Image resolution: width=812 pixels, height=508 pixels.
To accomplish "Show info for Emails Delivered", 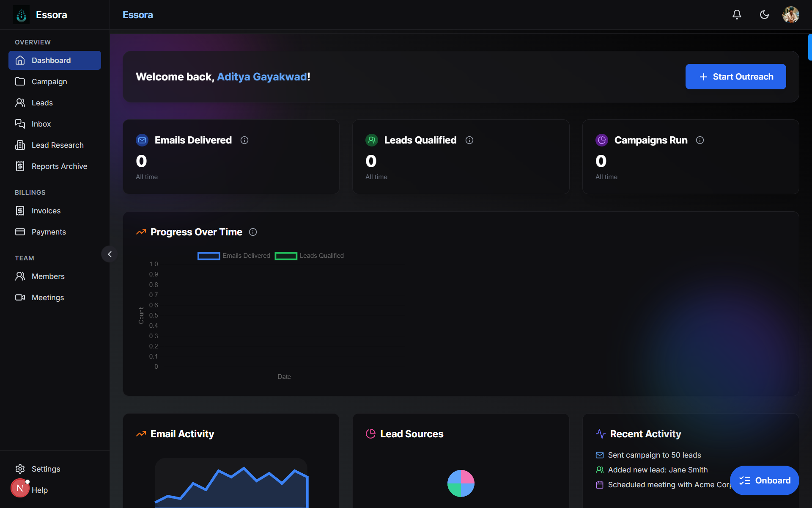I will (244, 140).
